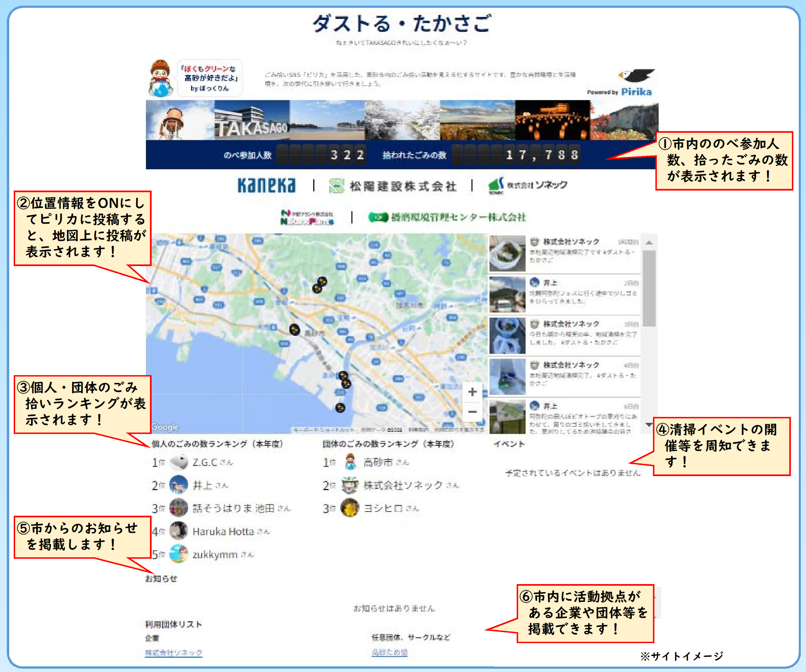The width and height of the screenshot is (806, 672).
Task: Zoom out on the map with minus button
Action: pos(472,412)
